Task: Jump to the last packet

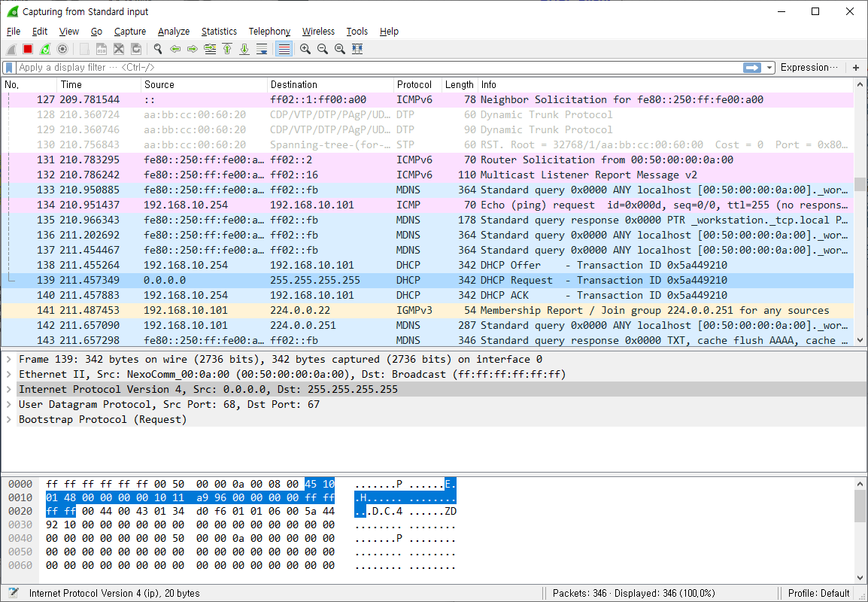Action: point(244,50)
